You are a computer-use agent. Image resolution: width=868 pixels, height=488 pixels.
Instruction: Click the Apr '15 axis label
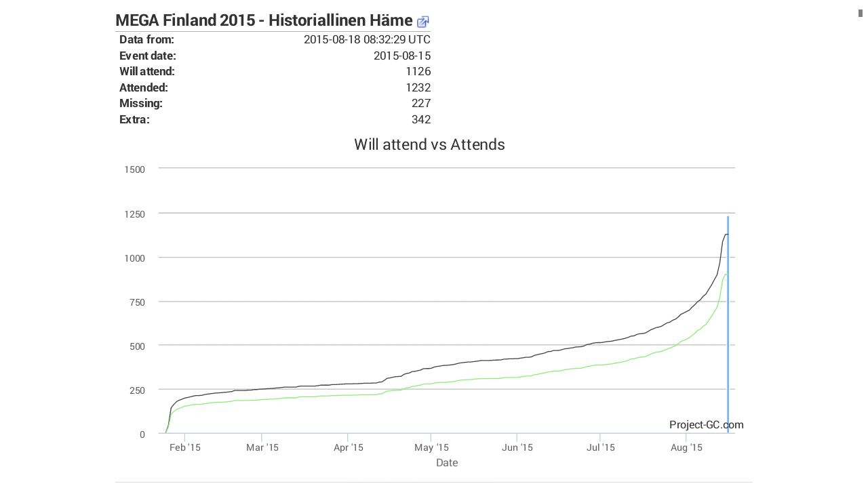(349, 447)
